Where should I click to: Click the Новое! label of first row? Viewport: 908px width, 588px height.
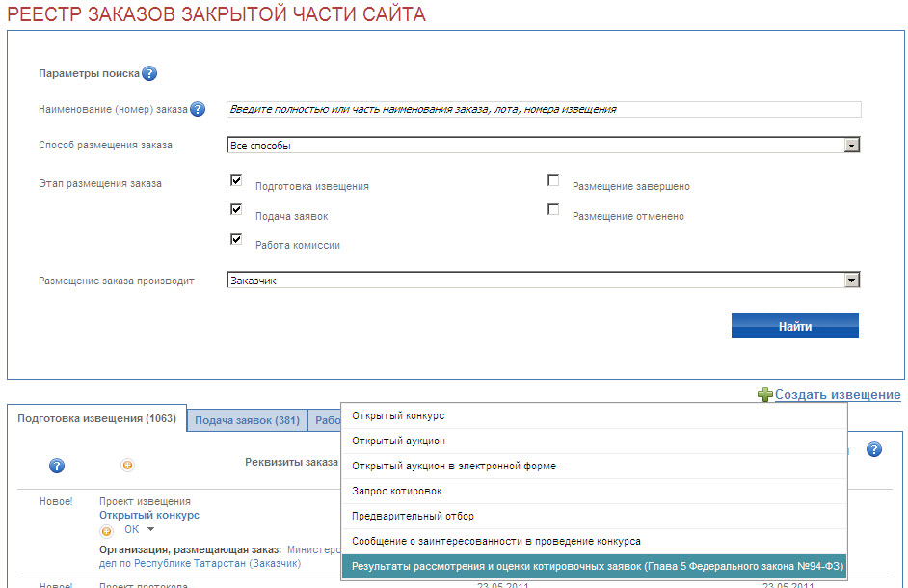tap(56, 501)
